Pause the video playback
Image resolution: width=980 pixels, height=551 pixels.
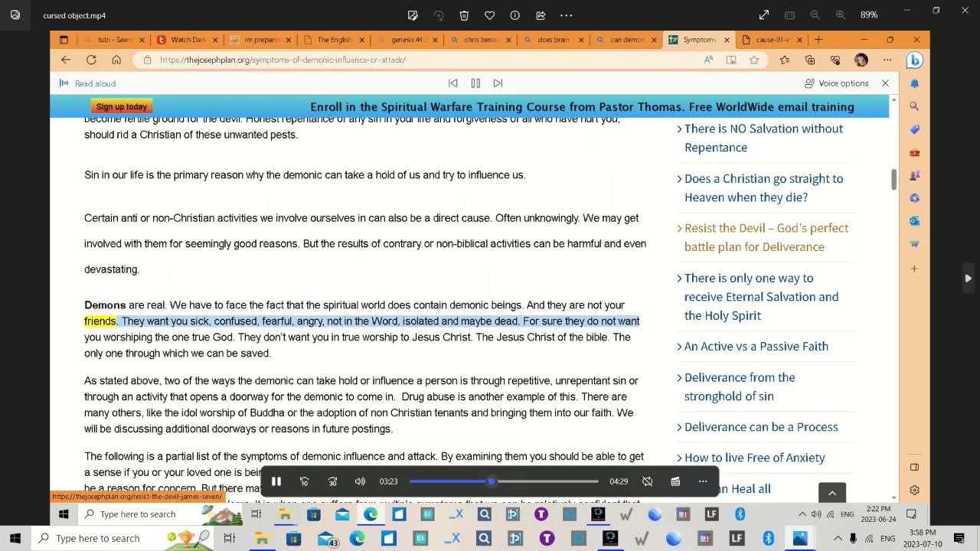pyautogui.click(x=276, y=481)
